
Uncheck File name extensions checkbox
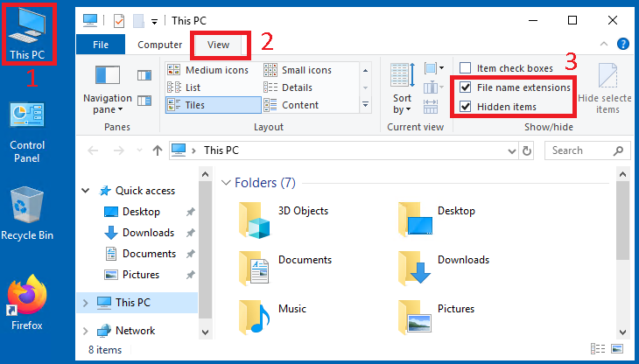point(466,87)
